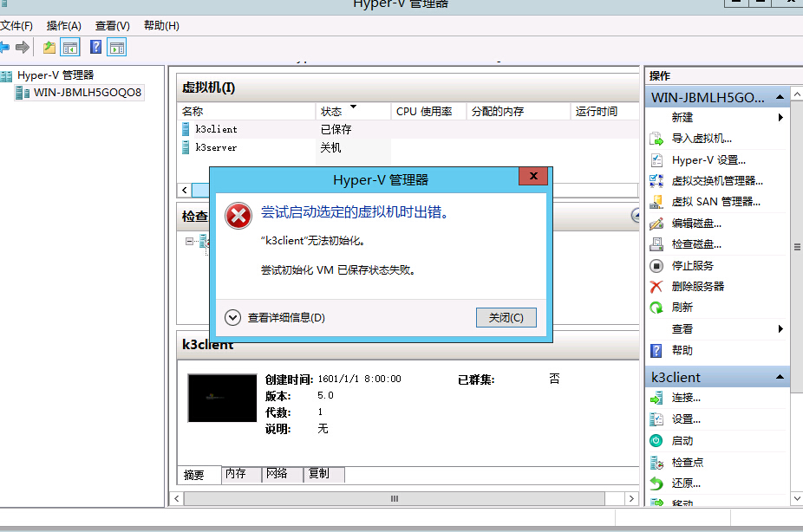Click the k3client details pane heading
Image resolution: width=803 pixels, height=532 pixels.
[x=207, y=345]
